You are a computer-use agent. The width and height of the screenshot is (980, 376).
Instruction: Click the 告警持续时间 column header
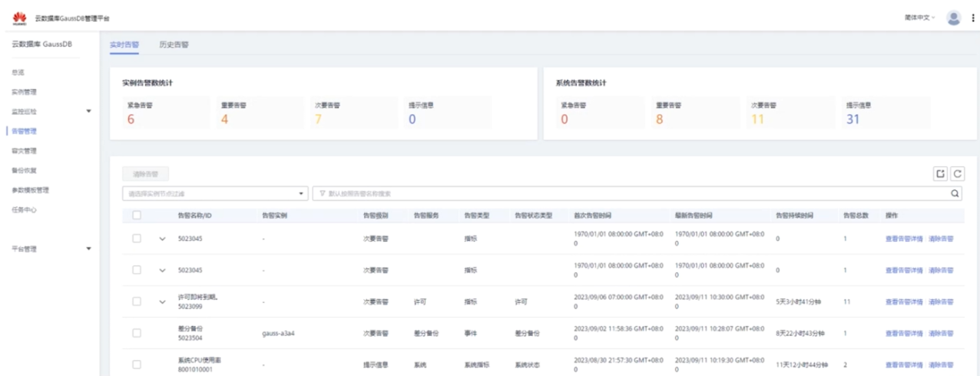point(794,215)
